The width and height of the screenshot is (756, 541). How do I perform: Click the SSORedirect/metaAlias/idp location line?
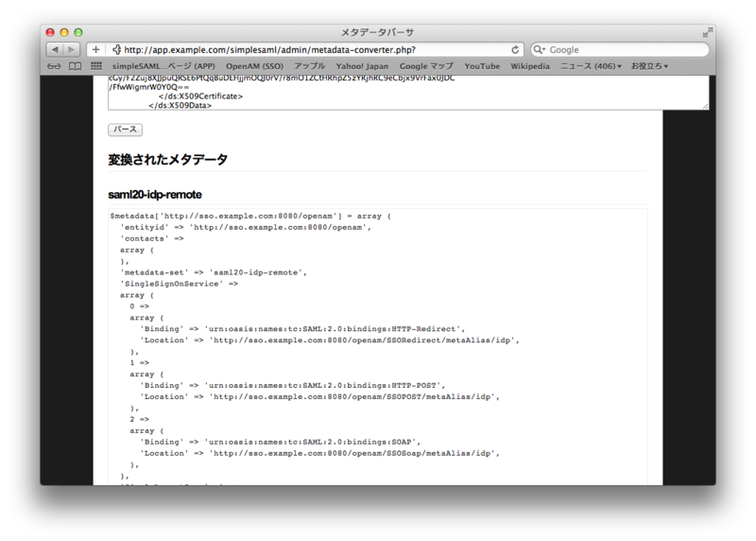coord(330,340)
